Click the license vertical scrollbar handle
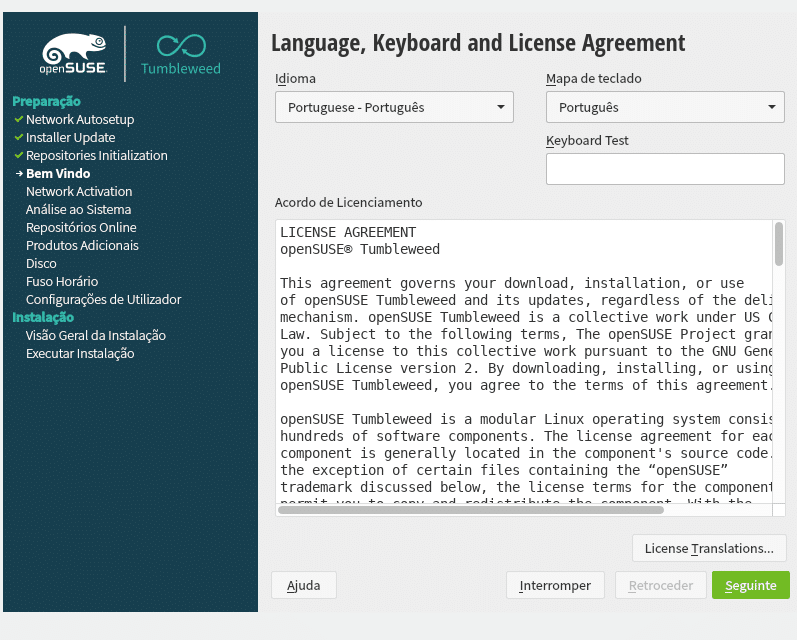This screenshot has width=797, height=640. pyautogui.click(x=779, y=244)
